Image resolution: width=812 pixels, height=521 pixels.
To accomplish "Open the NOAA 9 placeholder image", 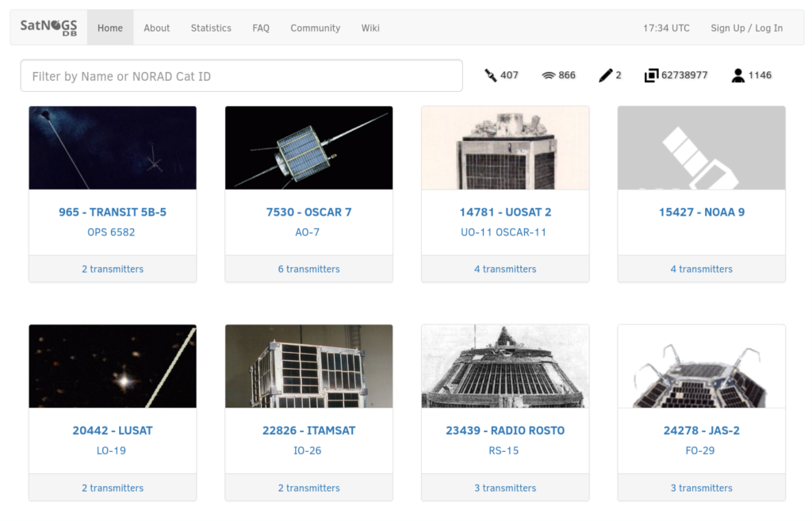I will (701, 148).
